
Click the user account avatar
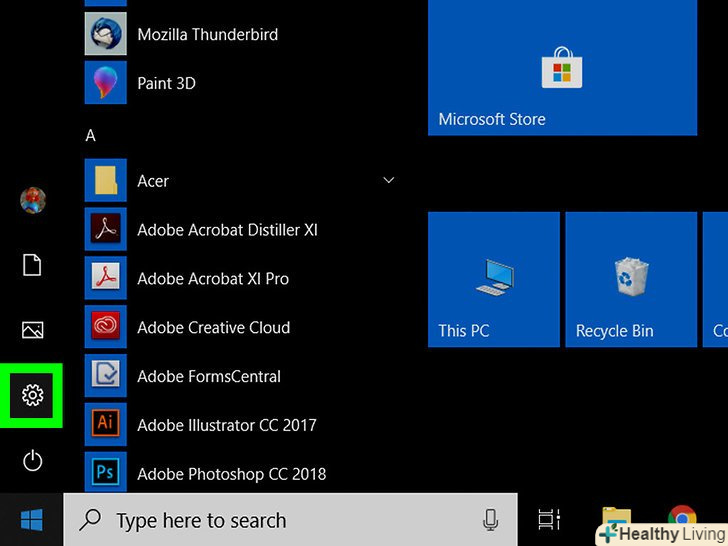point(32,200)
